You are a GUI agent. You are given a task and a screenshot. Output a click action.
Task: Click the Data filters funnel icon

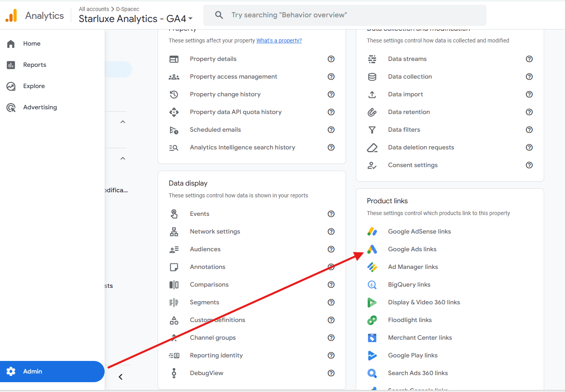[372, 130]
